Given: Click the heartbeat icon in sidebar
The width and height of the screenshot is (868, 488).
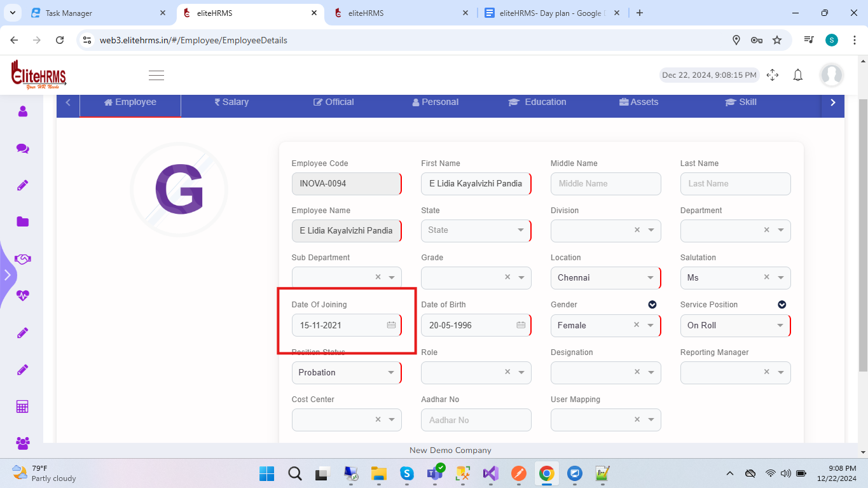Looking at the screenshot, I should pos(23,296).
